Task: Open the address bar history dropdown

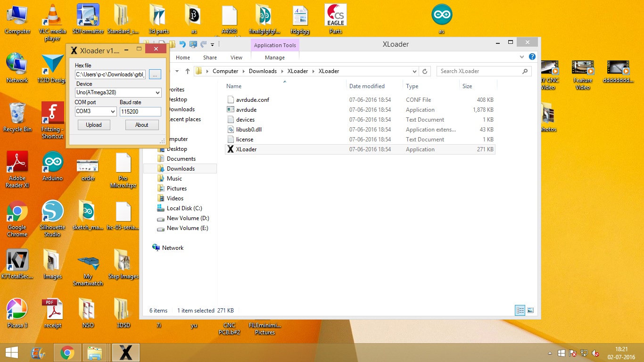Action: 414,71
